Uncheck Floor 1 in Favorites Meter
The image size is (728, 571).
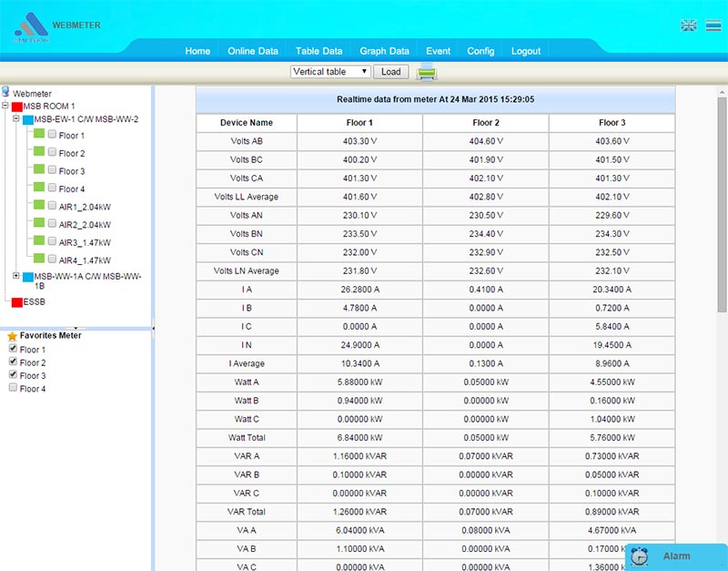point(13,349)
